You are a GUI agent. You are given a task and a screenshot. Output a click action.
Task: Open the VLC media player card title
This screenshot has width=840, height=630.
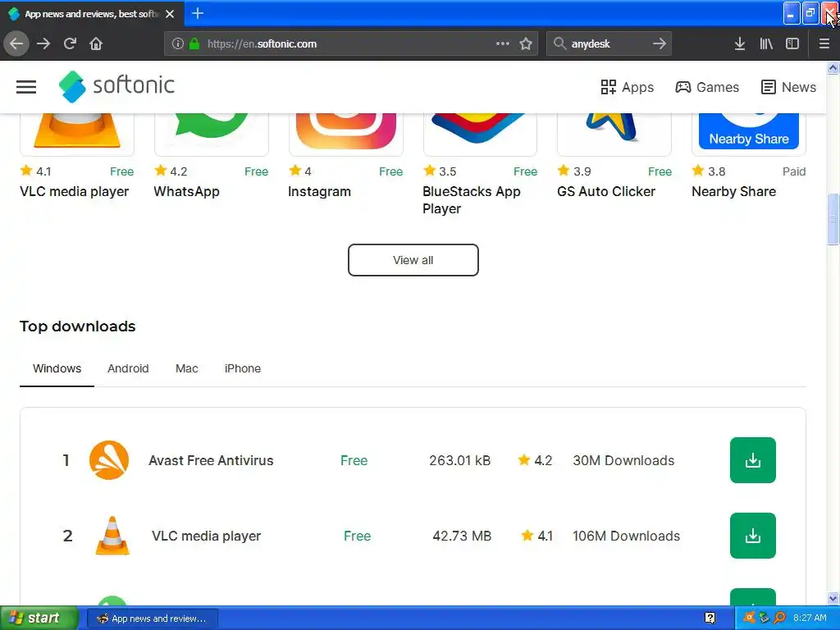(75, 192)
